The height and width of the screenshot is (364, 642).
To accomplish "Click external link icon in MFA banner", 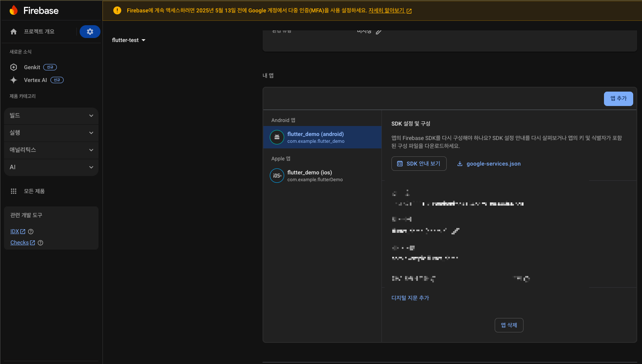I will point(409,11).
